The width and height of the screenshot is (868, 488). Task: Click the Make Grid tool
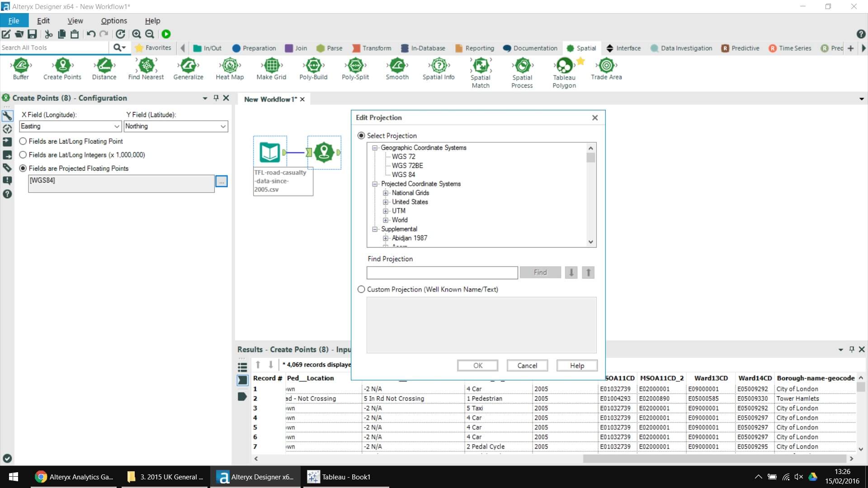(271, 66)
